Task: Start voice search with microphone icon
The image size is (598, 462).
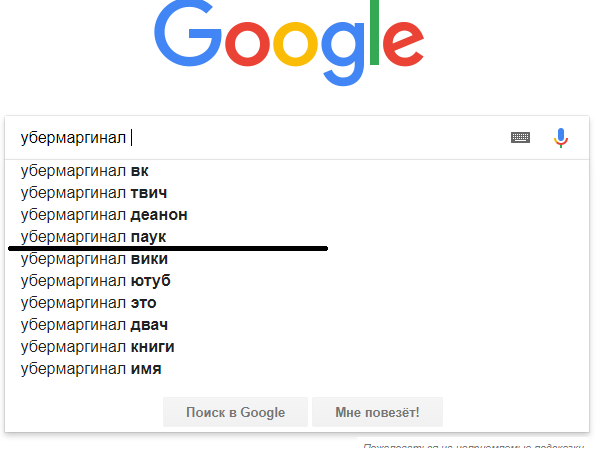Action: coord(561,138)
